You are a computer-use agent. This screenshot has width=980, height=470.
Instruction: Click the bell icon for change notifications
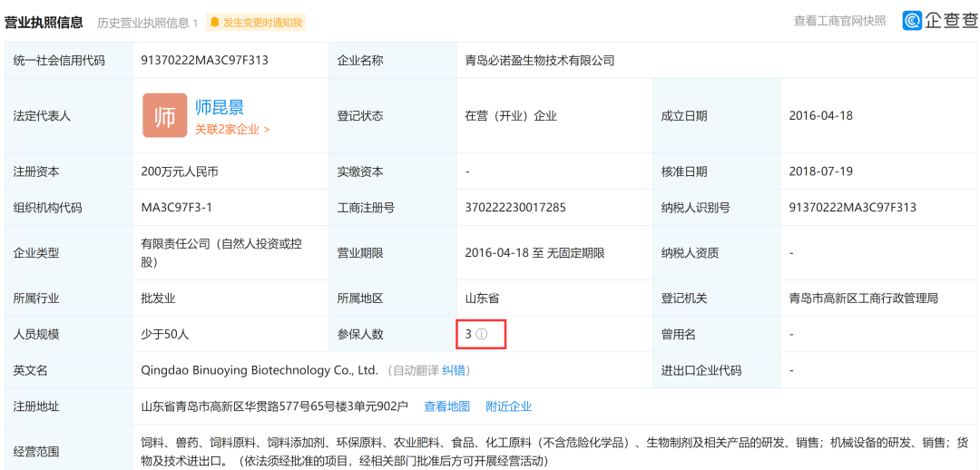click(x=215, y=23)
